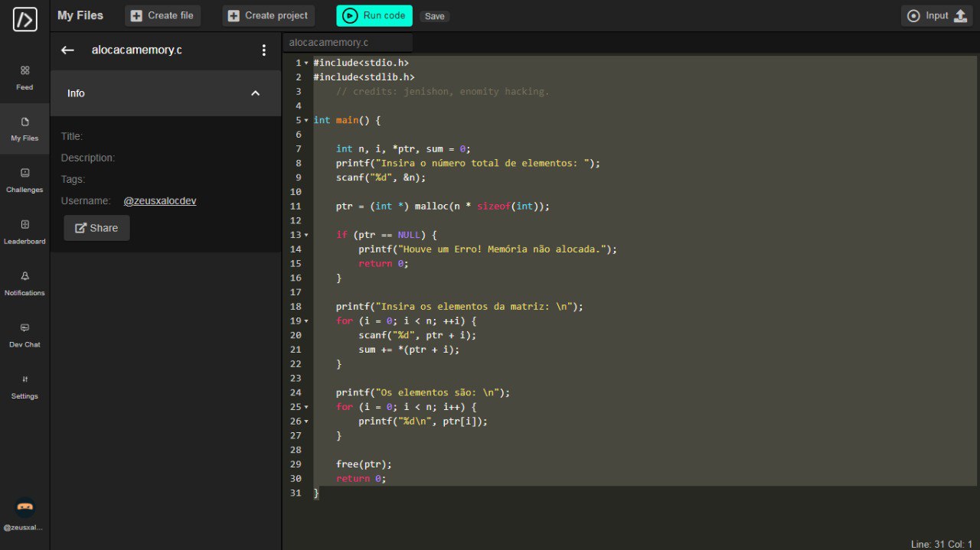Open the @zeusxalocdev profile link

tap(160, 200)
